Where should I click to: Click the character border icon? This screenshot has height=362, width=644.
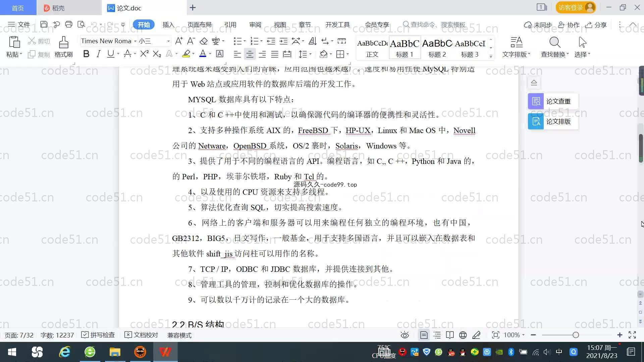(220, 54)
